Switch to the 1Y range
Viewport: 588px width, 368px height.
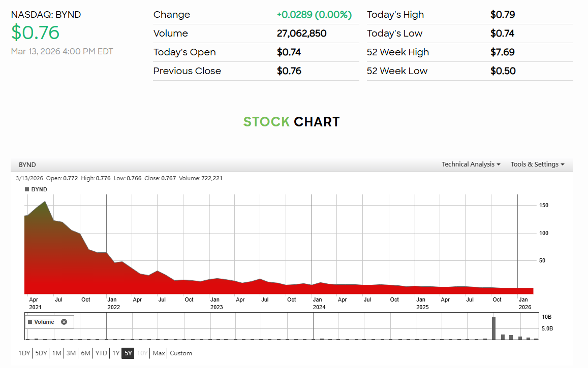click(116, 353)
